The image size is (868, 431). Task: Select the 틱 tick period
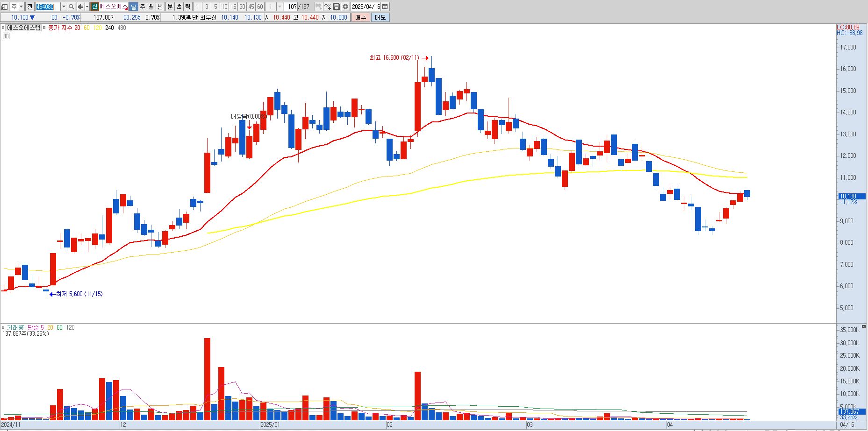187,7
